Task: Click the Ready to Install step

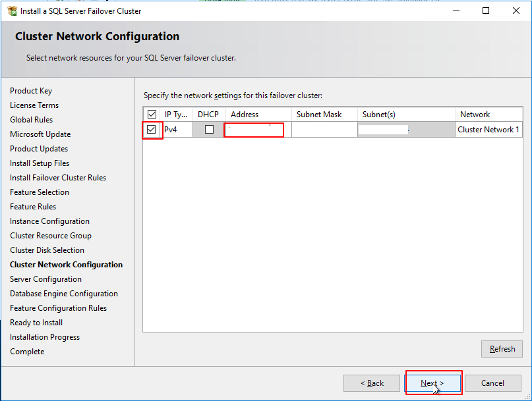Action: [x=36, y=322]
